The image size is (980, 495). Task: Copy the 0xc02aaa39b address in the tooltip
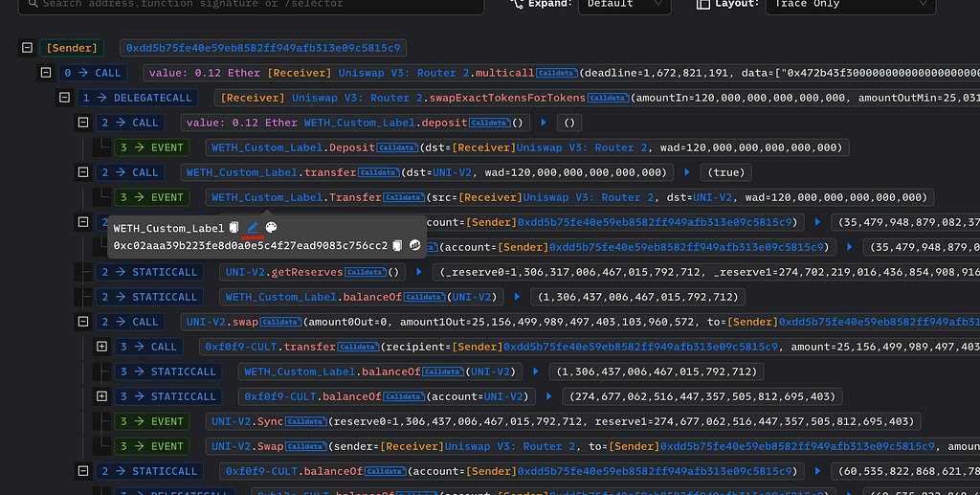(397, 246)
